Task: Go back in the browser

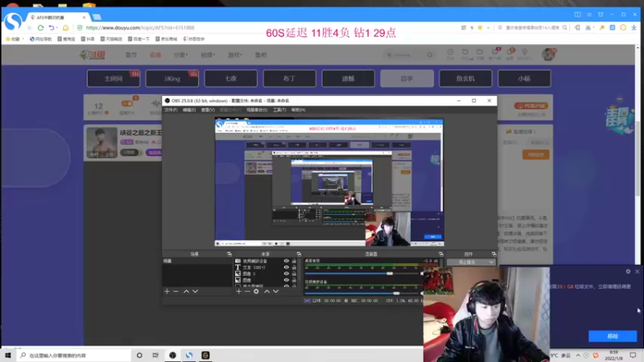Action: click(30, 28)
